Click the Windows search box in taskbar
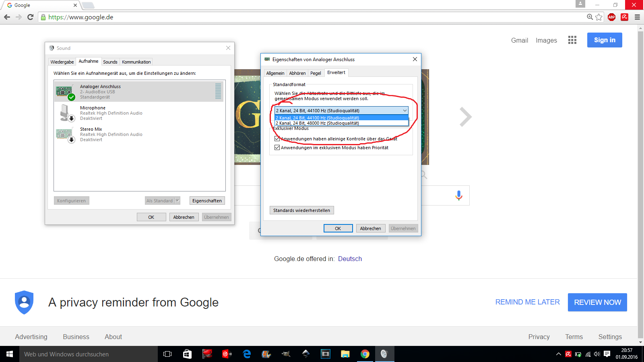This screenshot has height=362, width=644. 89,354
